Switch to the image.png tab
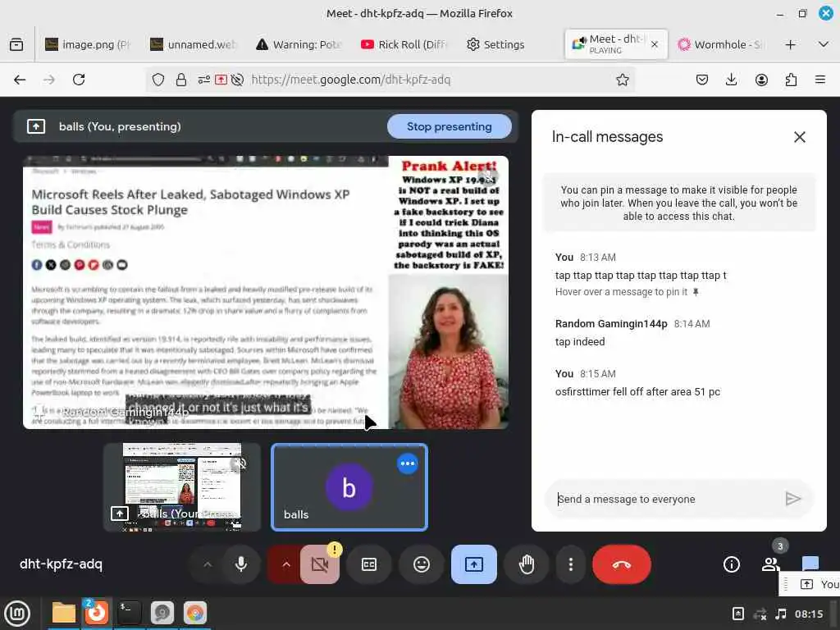The height and width of the screenshot is (630, 840). tap(88, 44)
